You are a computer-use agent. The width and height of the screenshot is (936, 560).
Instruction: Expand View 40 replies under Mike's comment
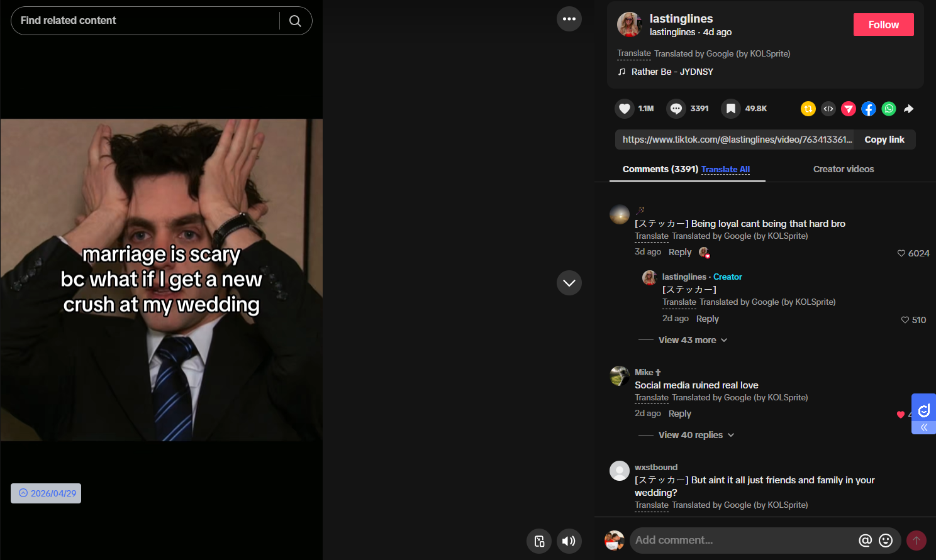pyautogui.click(x=696, y=435)
